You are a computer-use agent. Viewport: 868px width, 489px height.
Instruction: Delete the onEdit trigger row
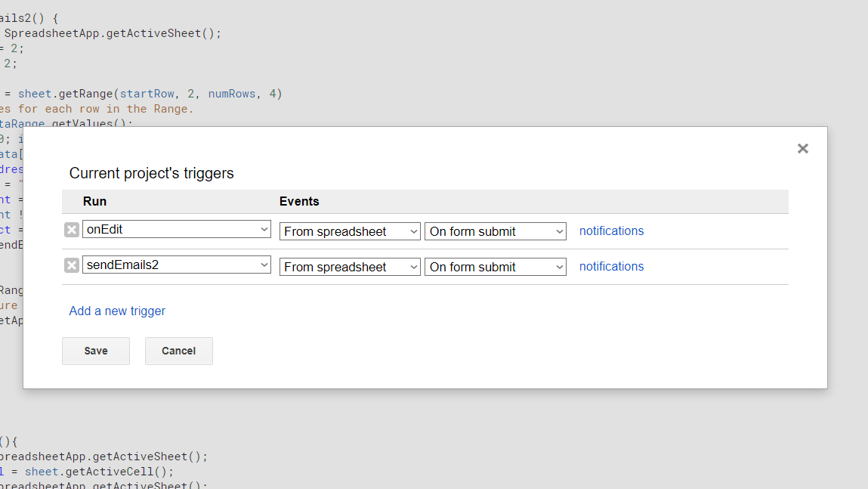click(x=71, y=230)
